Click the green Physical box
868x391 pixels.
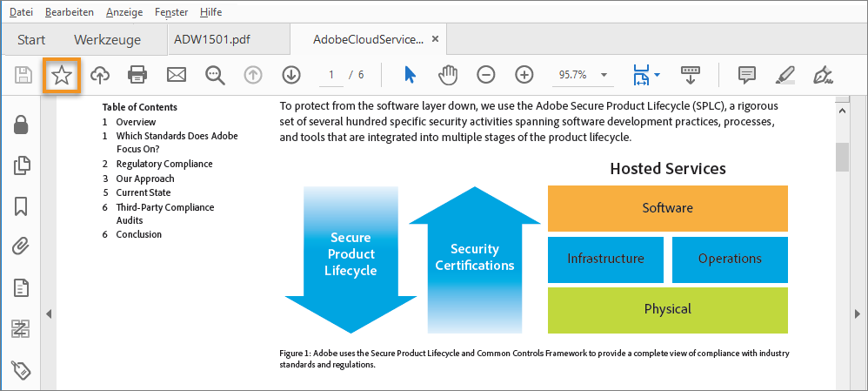tap(668, 310)
